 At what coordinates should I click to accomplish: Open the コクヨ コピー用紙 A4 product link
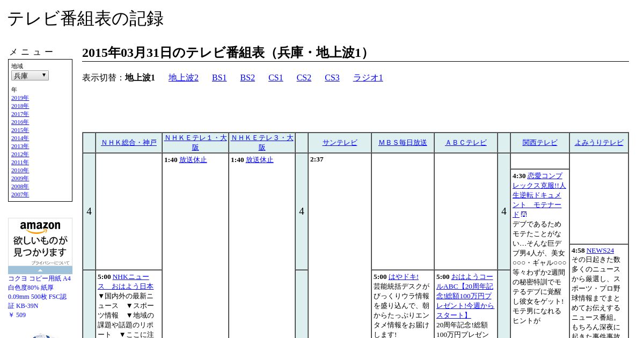(x=39, y=292)
